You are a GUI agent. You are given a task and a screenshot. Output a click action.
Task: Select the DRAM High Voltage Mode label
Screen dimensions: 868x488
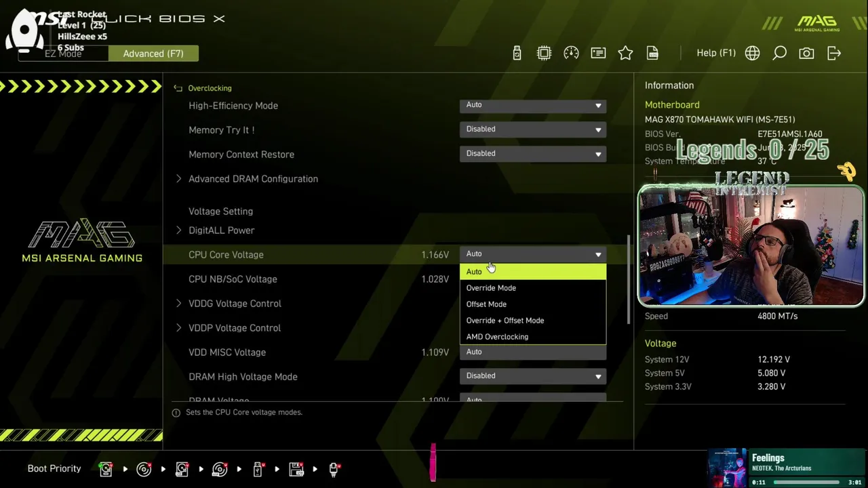(x=243, y=377)
